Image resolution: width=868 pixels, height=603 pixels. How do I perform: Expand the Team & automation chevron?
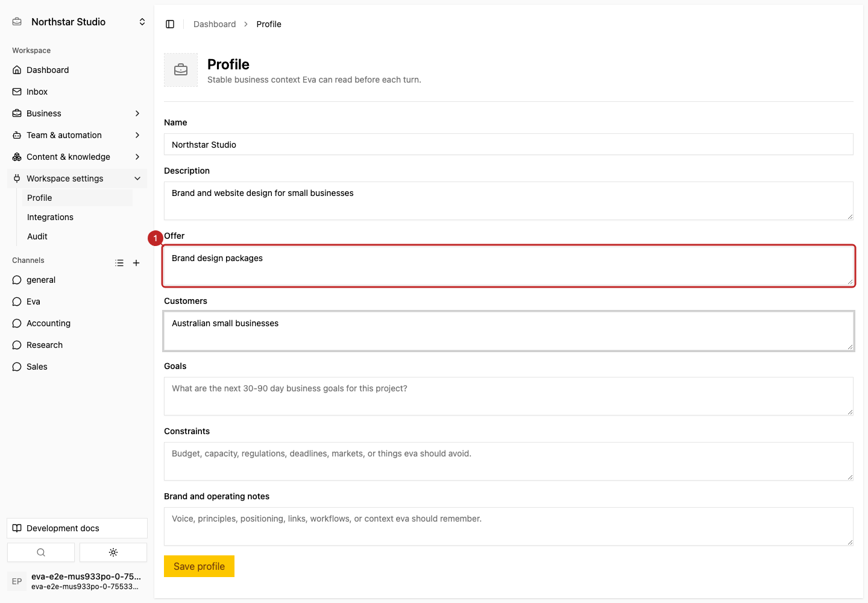pyautogui.click(x=137, y=135)
